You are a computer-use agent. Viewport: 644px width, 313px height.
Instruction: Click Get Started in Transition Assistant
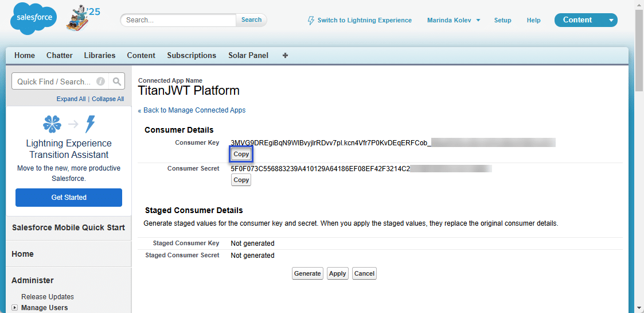(x=69, y=198)
